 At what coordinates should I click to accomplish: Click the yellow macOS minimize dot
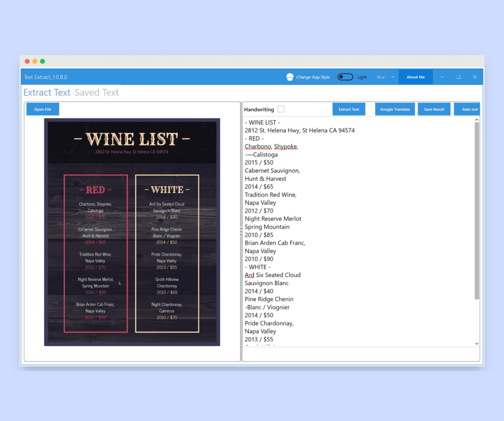tap(35, 61)
